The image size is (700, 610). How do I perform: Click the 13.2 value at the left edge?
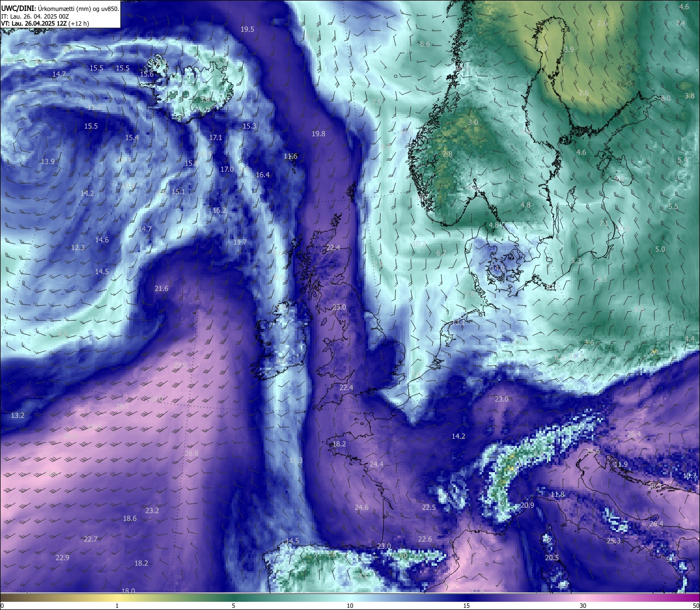[x=17, y=415]
